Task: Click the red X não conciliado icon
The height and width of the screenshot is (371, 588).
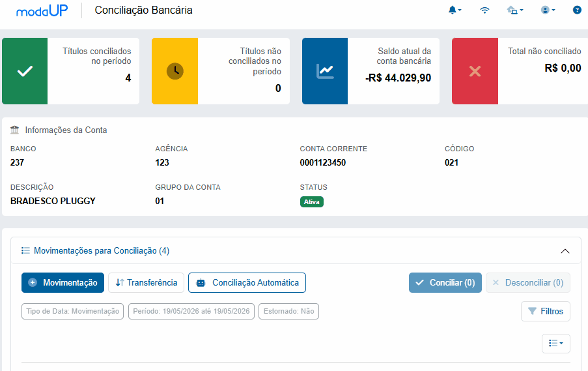Action: click(475, 71)
